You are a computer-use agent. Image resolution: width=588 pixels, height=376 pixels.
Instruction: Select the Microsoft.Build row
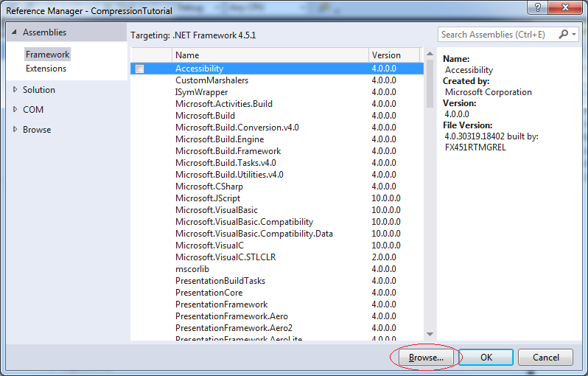coord(277,116)
